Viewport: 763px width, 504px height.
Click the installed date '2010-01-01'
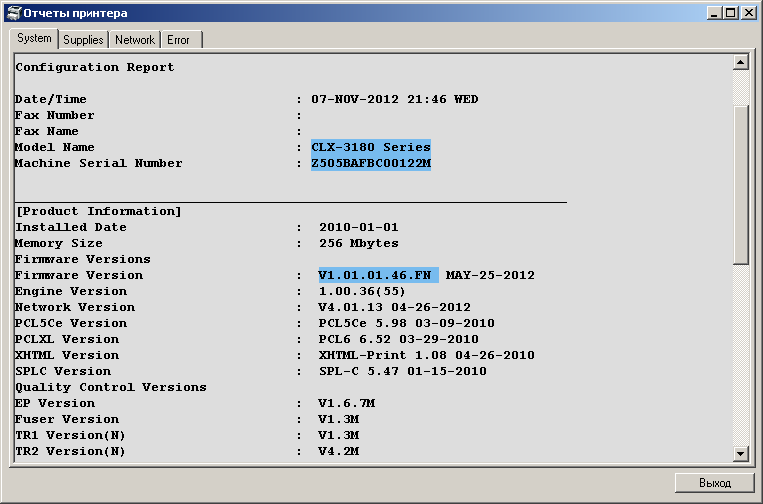point(359,227)
